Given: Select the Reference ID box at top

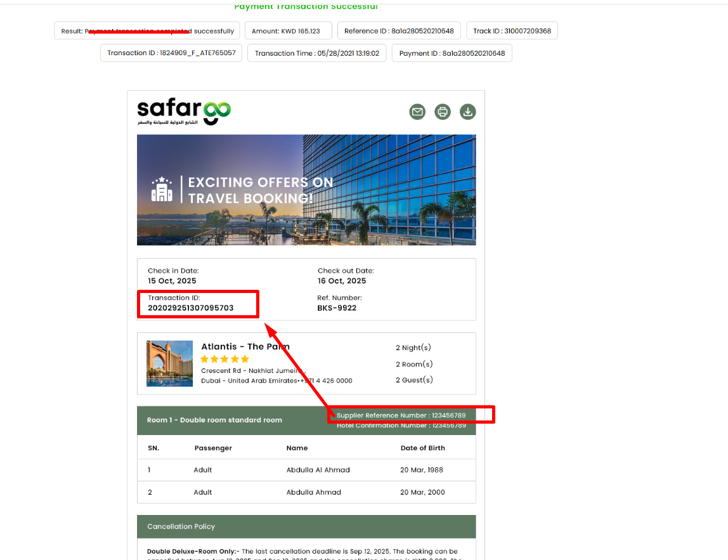Looking at the screenshot, I should 399,31.
